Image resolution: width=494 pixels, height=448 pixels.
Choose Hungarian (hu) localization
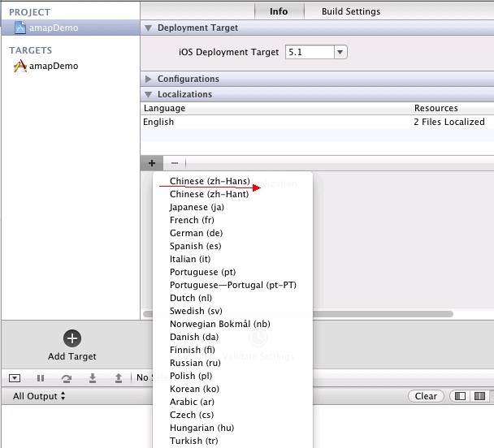(232, 428)
